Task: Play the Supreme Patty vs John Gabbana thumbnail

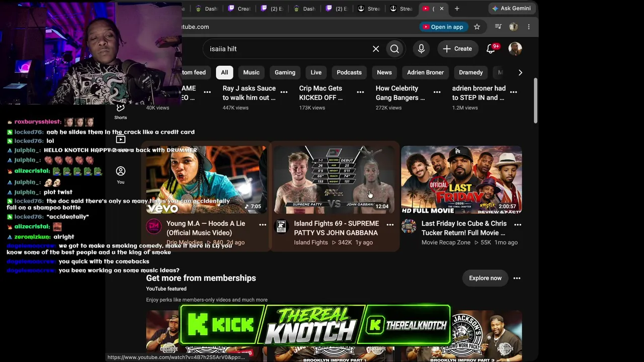Action: 334,180
